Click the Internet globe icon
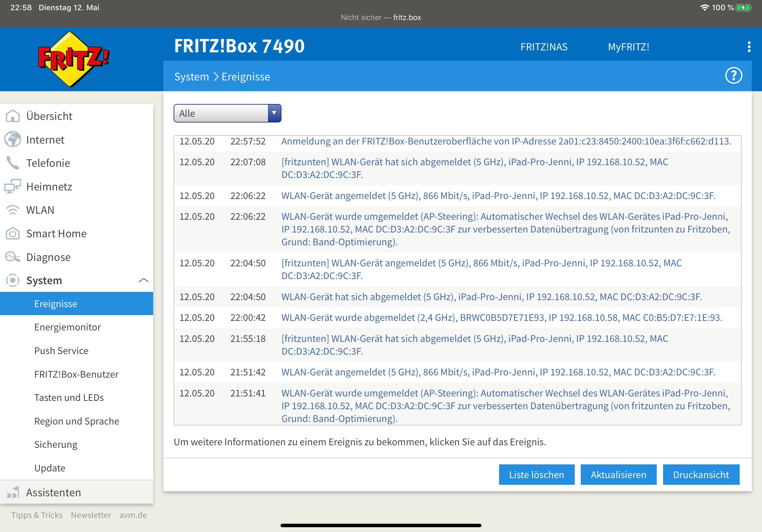Viewport: 762px width, 532px height. pos(13,140)
